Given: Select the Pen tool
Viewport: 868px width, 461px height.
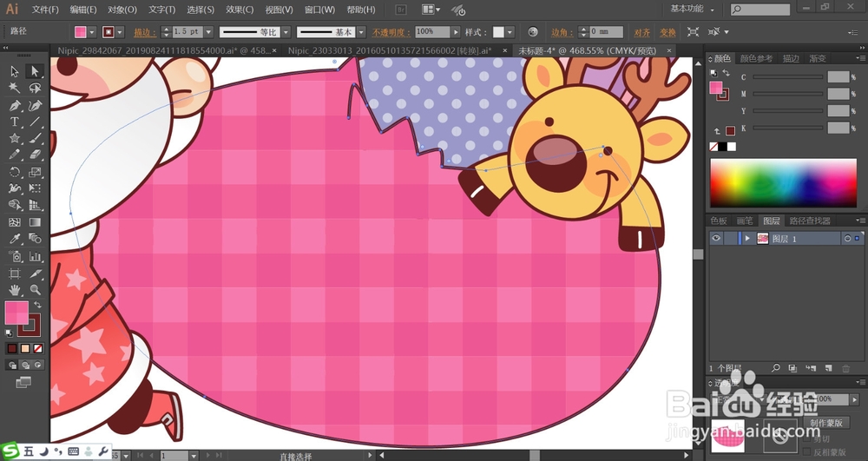Looking at the screenshot, I should 15,105.
